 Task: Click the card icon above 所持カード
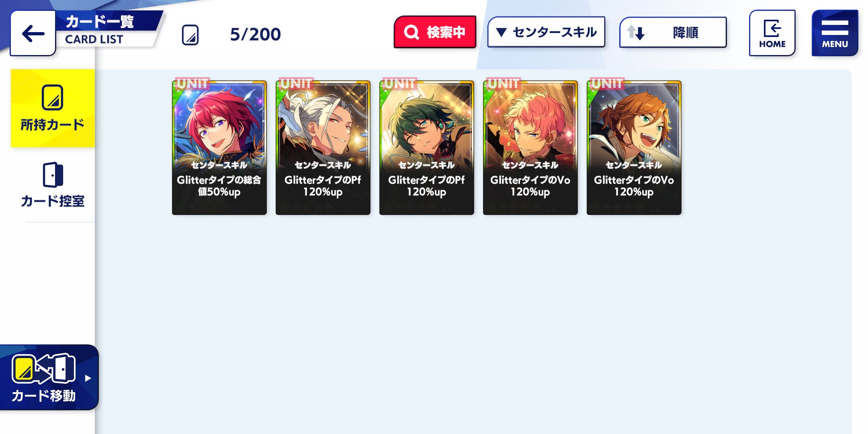pos(52,97)
